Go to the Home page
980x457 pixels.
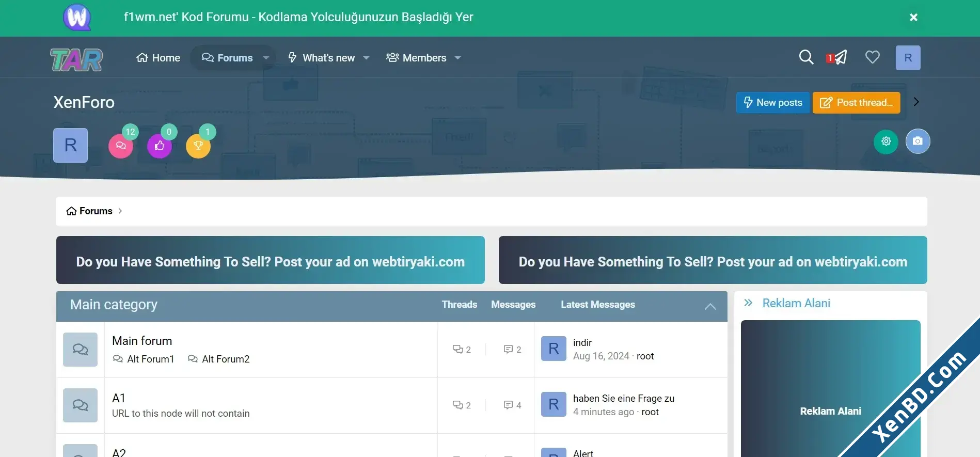[158, 58]
